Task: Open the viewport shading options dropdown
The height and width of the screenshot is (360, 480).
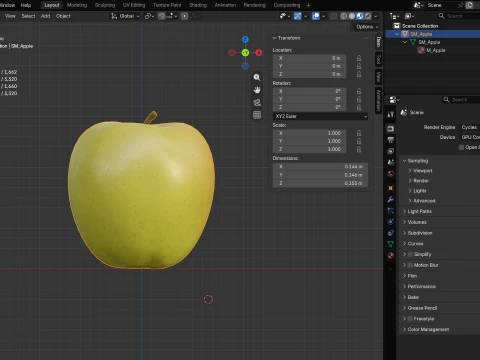Action: point(376,16)
